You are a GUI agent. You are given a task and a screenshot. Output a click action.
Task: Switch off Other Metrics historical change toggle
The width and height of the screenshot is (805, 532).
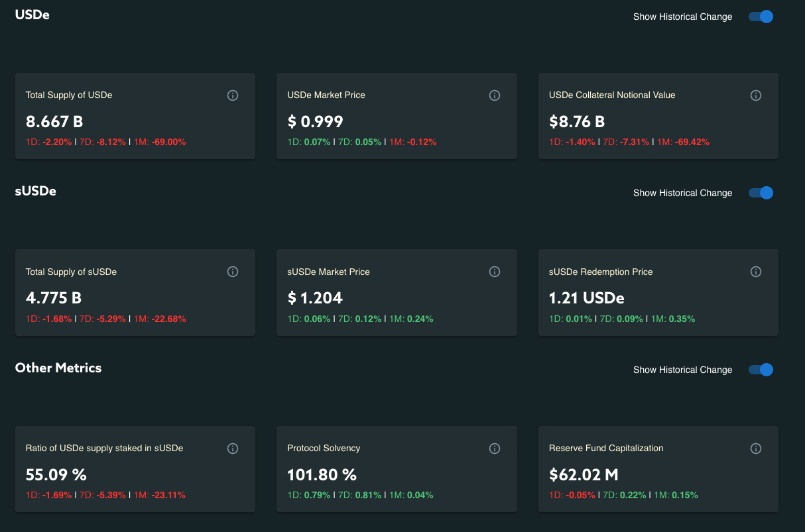[761, 370]
